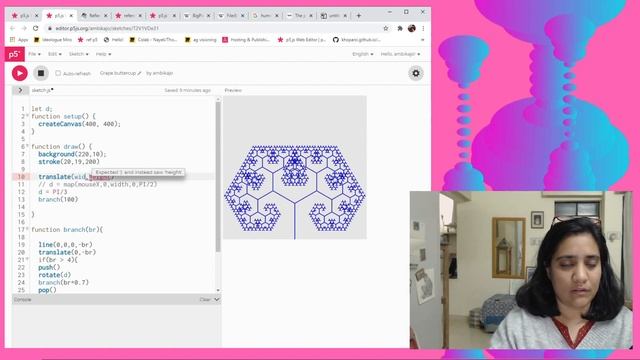Screen dimensions: 640x360
Task: Open Chrome's three-dot menu
Action: tap(423, 28)
